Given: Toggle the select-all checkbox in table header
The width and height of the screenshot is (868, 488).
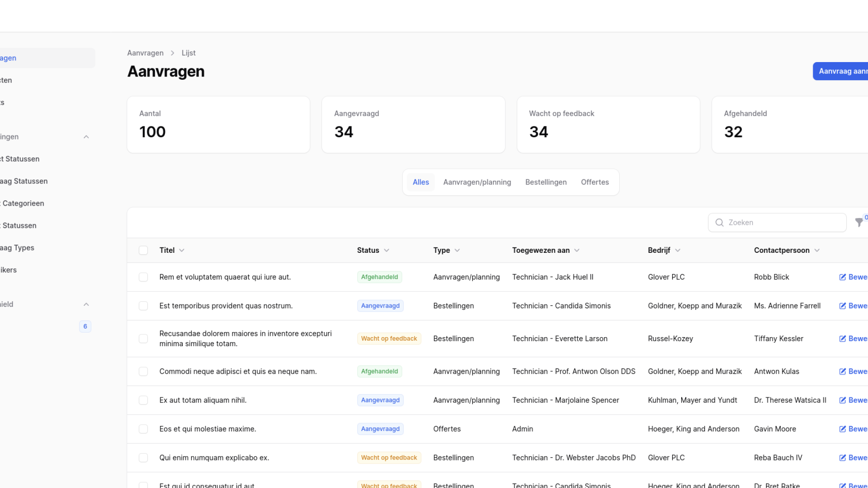Looking at the screenshot, I should coord(143,251).
